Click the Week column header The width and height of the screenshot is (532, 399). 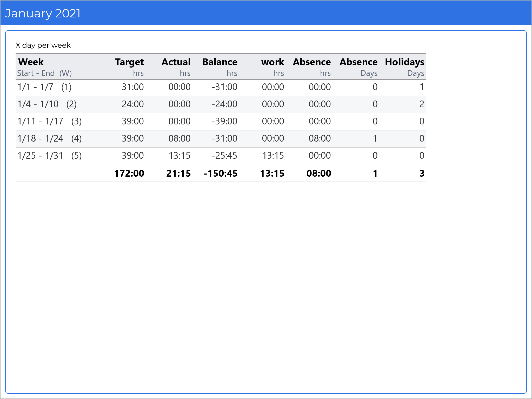point(31,62)
